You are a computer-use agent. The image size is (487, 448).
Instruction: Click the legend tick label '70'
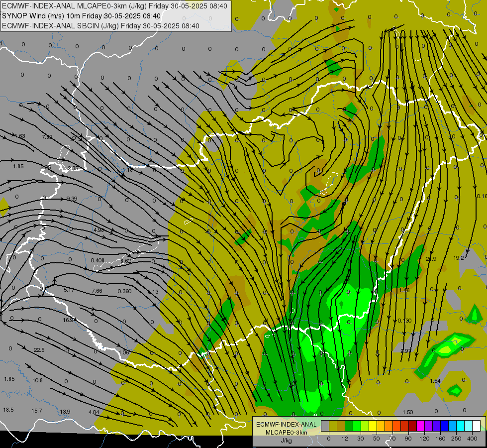pyautogui.click(x=392, y=439)
